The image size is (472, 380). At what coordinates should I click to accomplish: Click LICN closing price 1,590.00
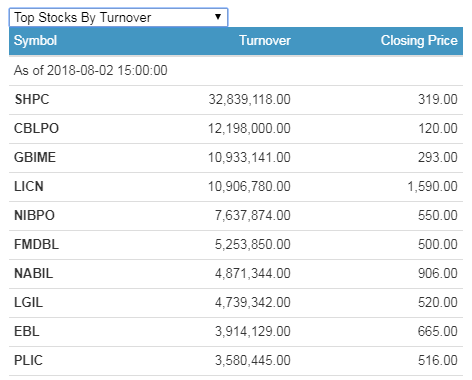point(432,186)
